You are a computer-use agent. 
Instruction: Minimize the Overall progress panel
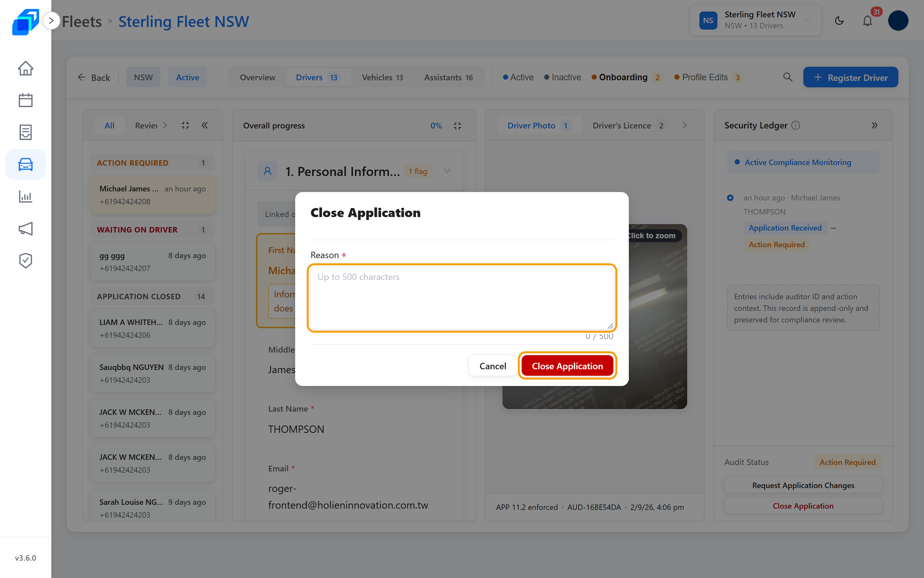[458, 126]
